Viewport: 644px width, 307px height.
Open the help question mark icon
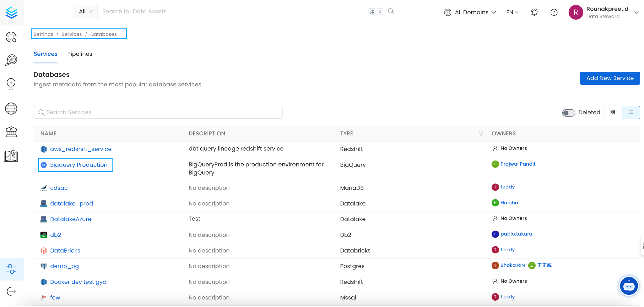554,12
